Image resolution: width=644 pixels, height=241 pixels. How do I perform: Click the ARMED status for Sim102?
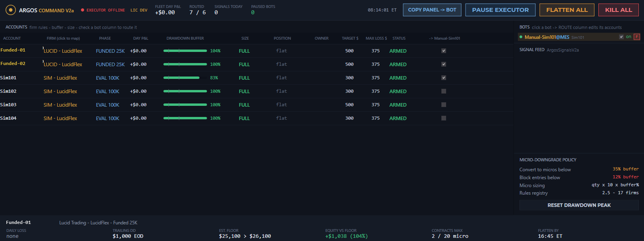tap(398, 92)
